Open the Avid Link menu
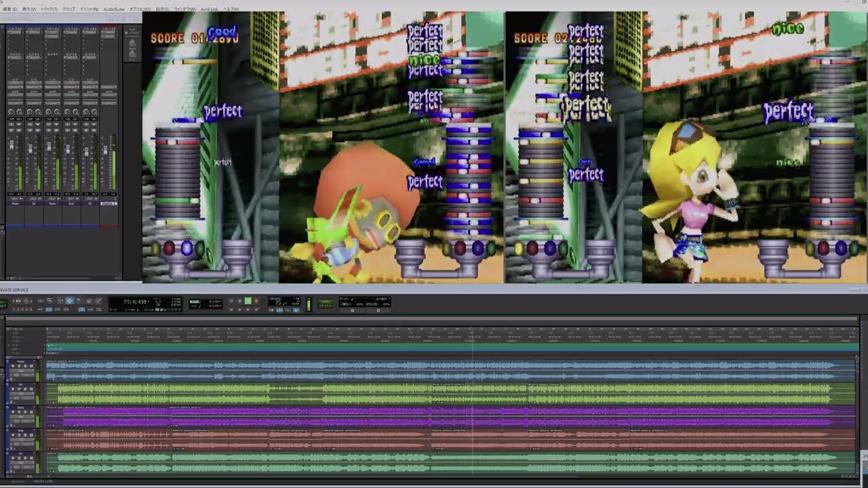 point(209,9)
